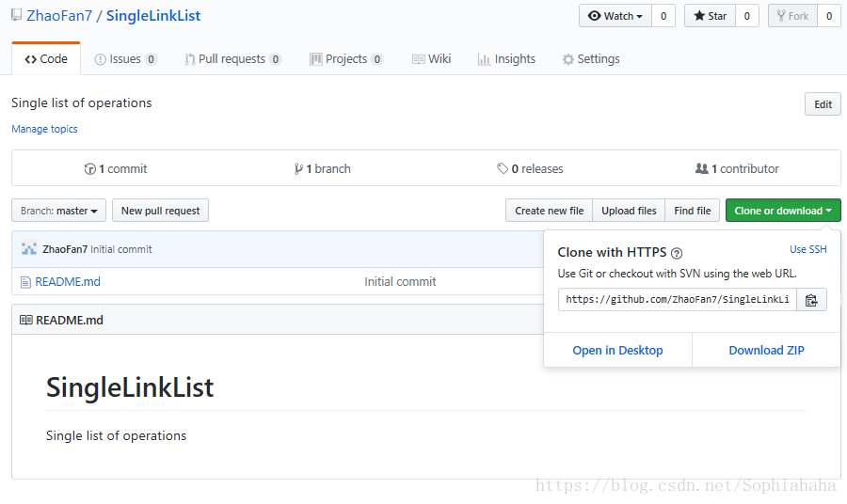View the 1 branch list
The width and height of the screenshot is (847, 504).
pyautogui.click(x=322, y=169)
